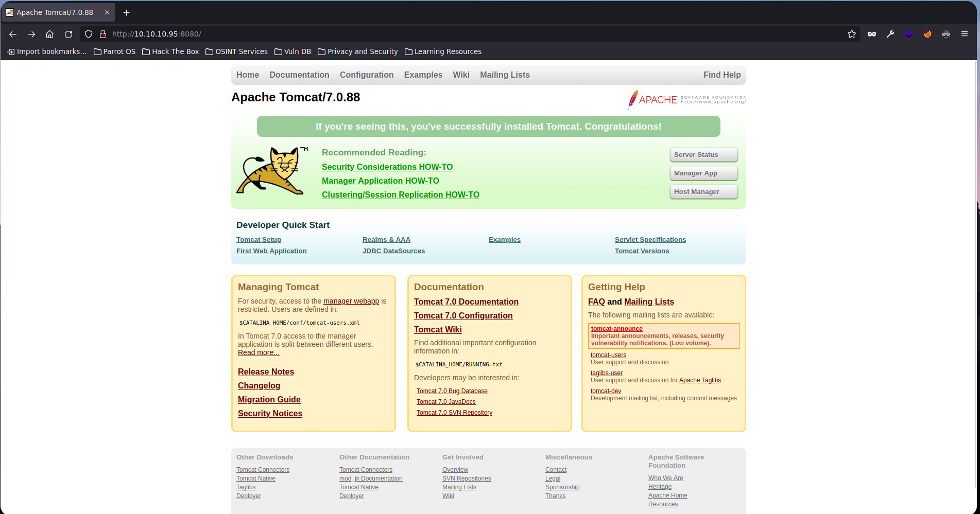This screenshot has width=980, height=514.
Task: Open the JDBC DataSources link
Action: coord(393,251)
